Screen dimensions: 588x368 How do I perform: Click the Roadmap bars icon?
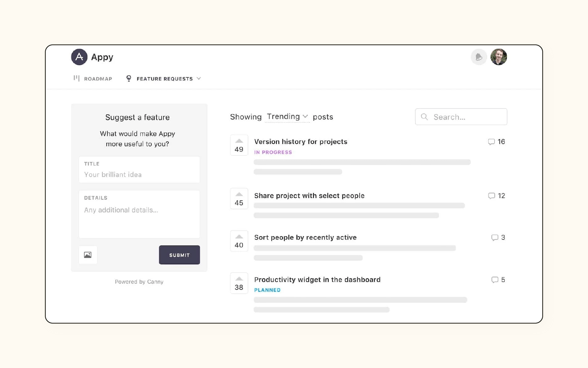point(76,78)
